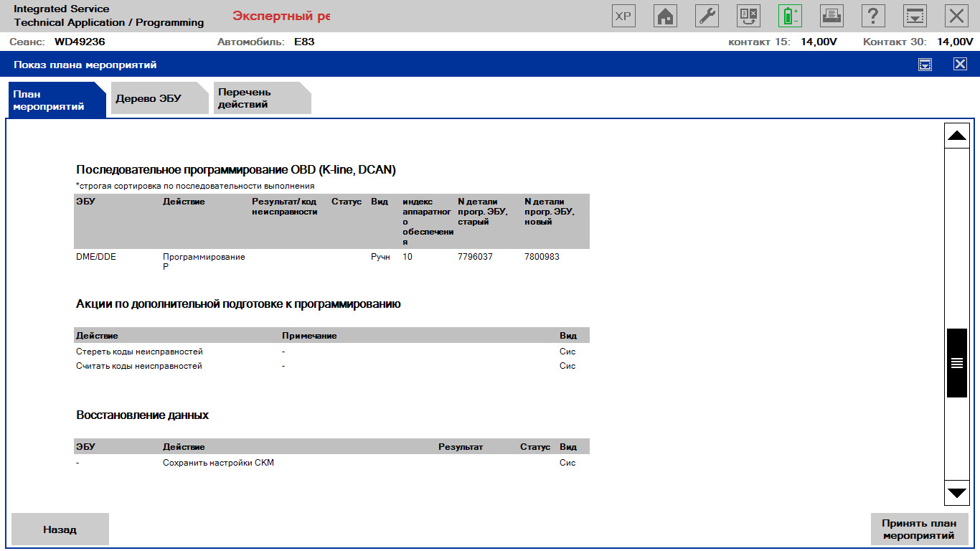The width and height of the screenshot is (980, 551).
Task: Click the 'Ручн' type cell
Action: click(380, 257)
